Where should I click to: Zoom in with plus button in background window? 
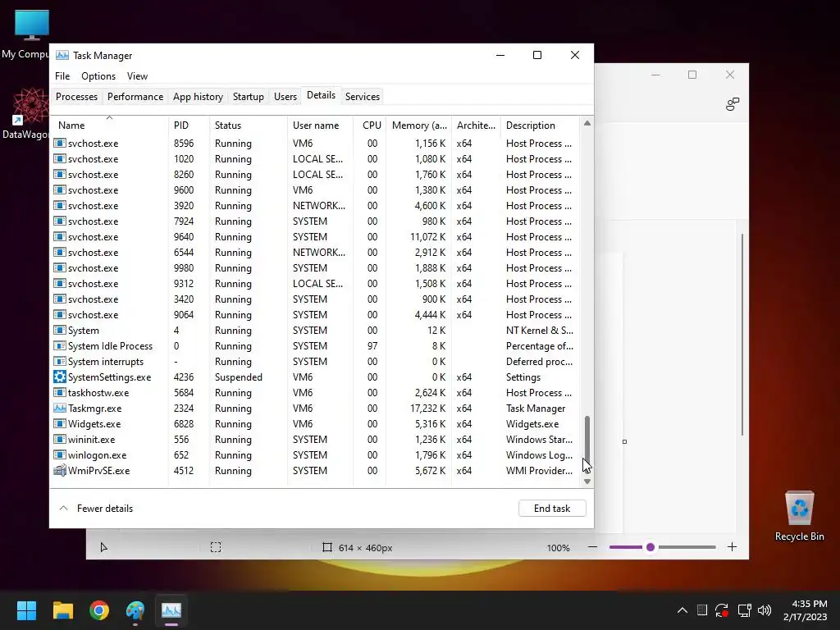pyautogui.click(x=732, y=547)
